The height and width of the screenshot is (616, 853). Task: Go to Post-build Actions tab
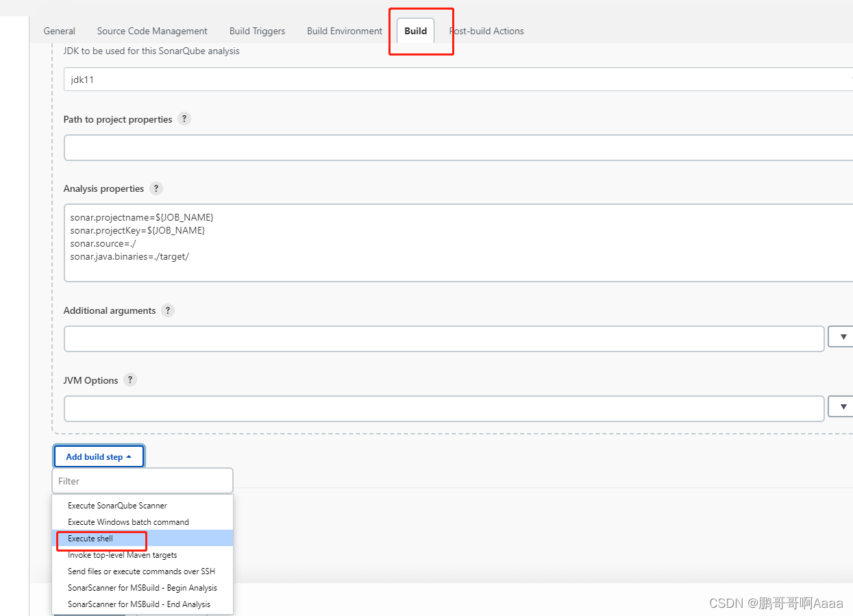(486, 31)
